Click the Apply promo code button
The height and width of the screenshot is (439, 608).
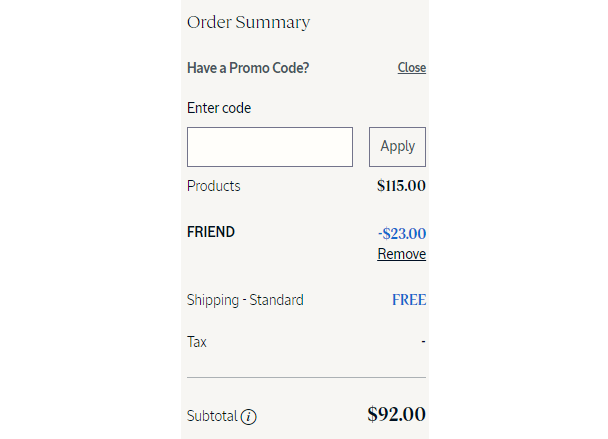(397, 147)
